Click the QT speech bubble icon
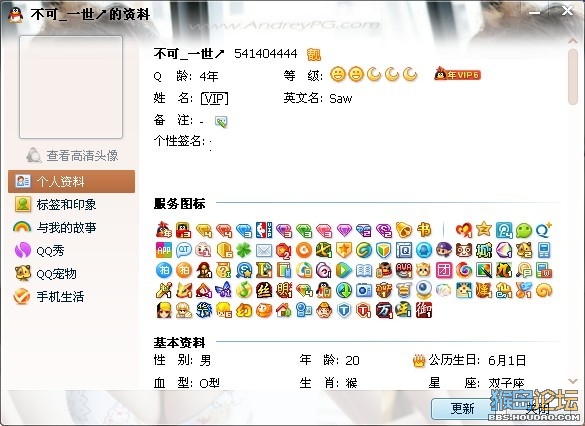This screenshot has height=426, width=585. click(x=184, y=250)
